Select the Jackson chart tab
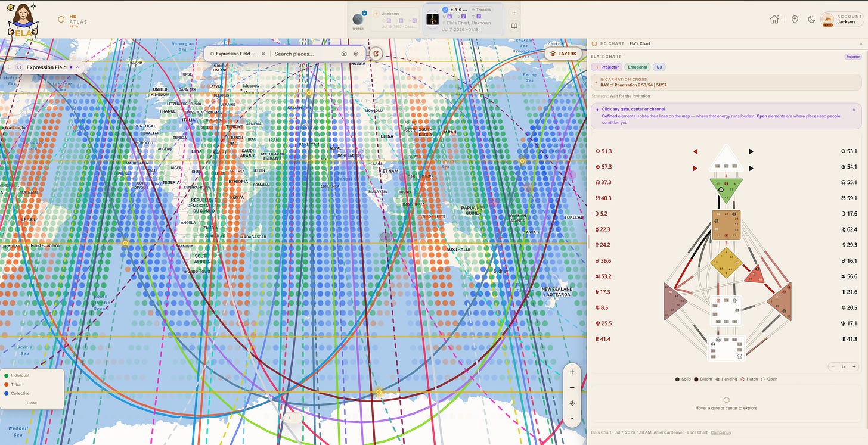Image resolution: width=868 pixels, height=445 pixels. pos(395,19)
